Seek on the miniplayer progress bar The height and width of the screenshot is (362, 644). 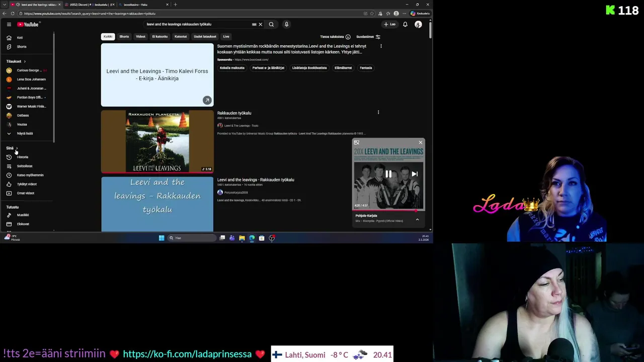pyautogui.click(x=388, y=210)
